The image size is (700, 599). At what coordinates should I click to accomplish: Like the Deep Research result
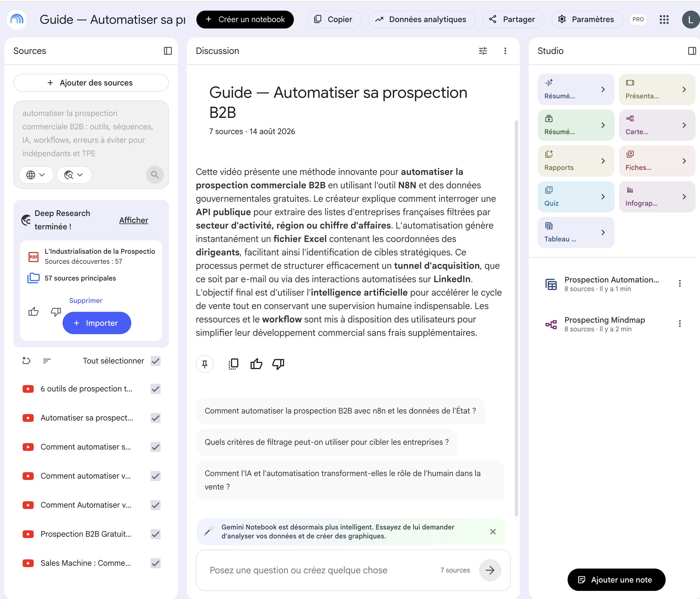coord(34,312)
